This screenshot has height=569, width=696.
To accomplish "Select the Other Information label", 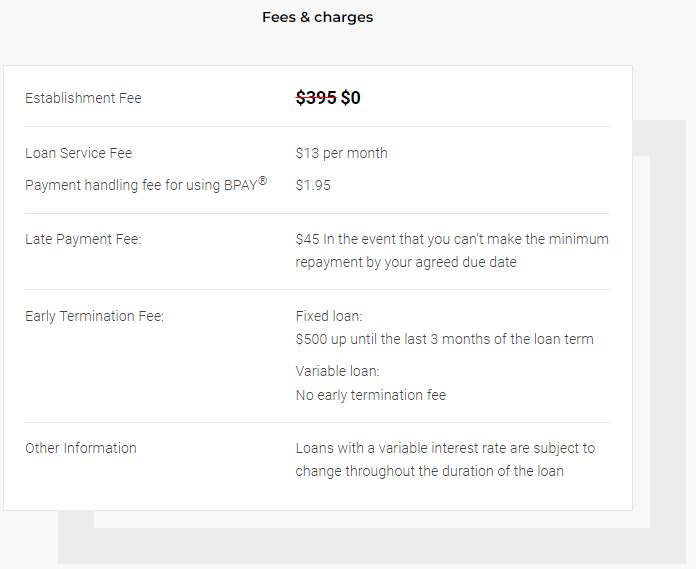I will tap(81, 448).
